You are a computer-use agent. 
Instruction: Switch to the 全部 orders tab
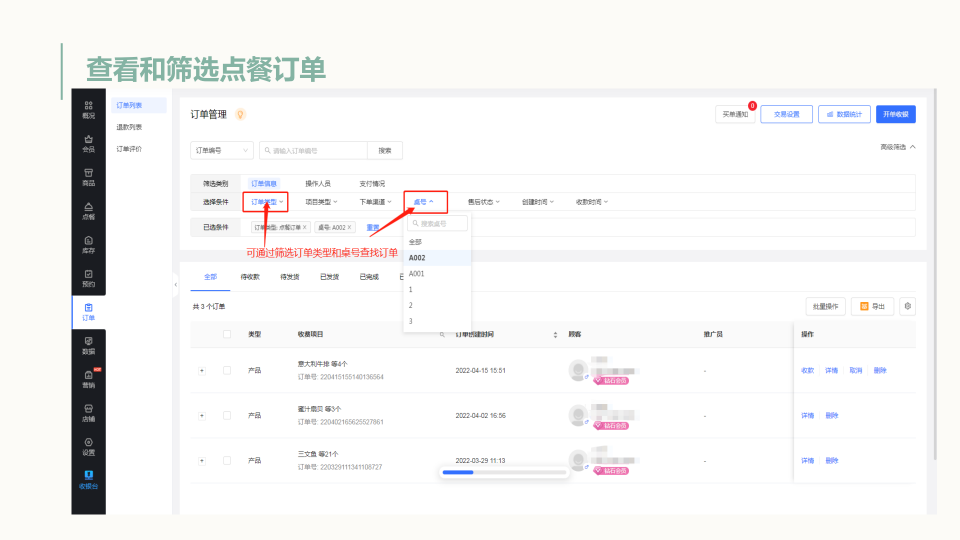coord(210,277)
